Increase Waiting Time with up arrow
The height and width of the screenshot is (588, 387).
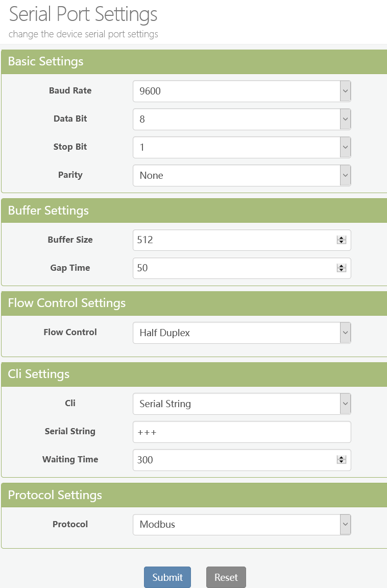[x=342, y=458]
